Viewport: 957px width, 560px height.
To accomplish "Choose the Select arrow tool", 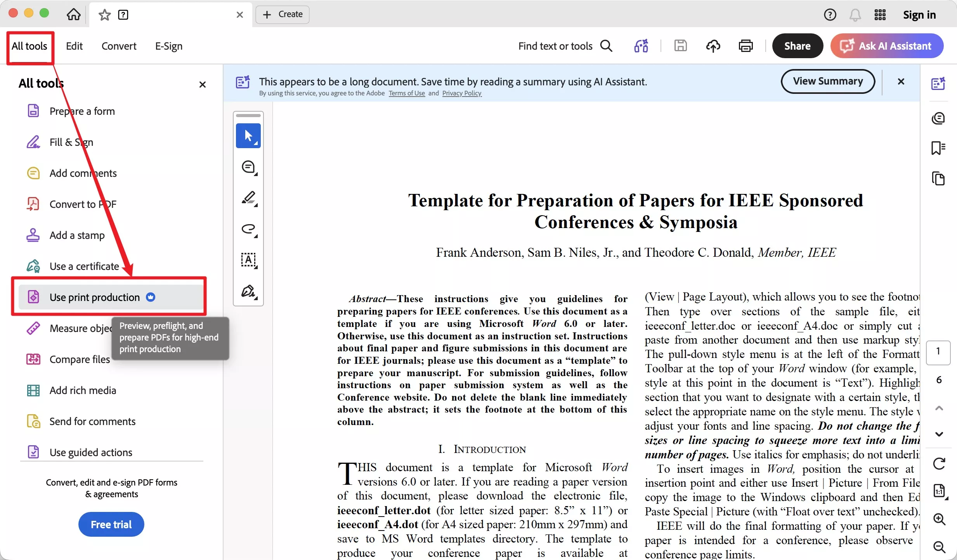I will 248,136.
